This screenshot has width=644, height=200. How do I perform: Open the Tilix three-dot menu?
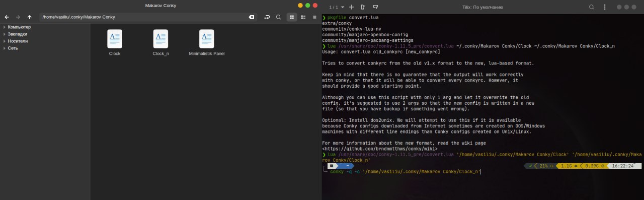click(x=605, y=7)
